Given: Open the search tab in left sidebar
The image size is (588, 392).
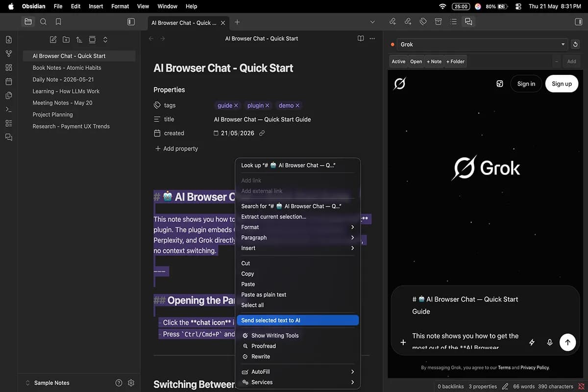Looking at the screenshot, I should [43, 22].
